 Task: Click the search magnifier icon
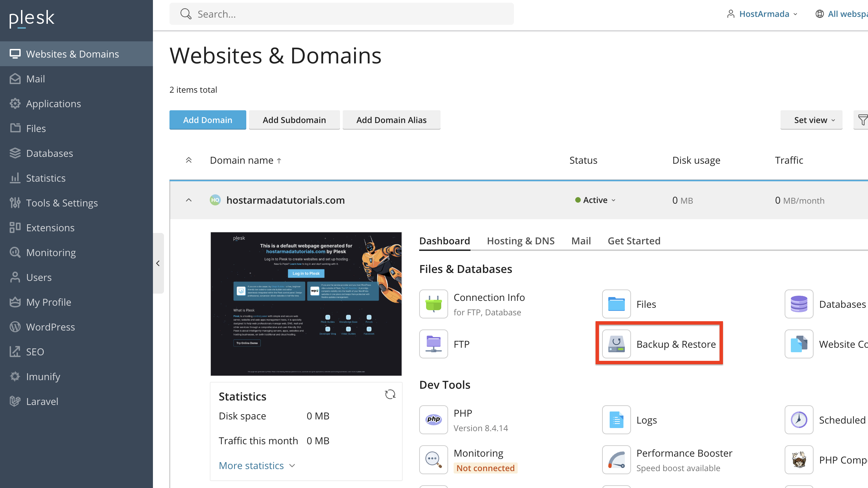tap(186, 14)
